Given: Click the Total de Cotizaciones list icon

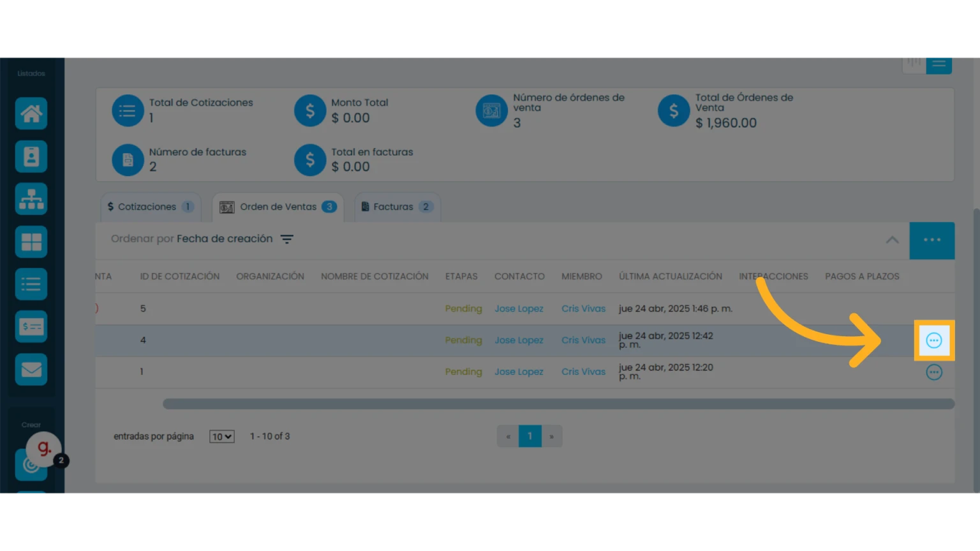Looking at the screenshot, I should tap(128, 110).
